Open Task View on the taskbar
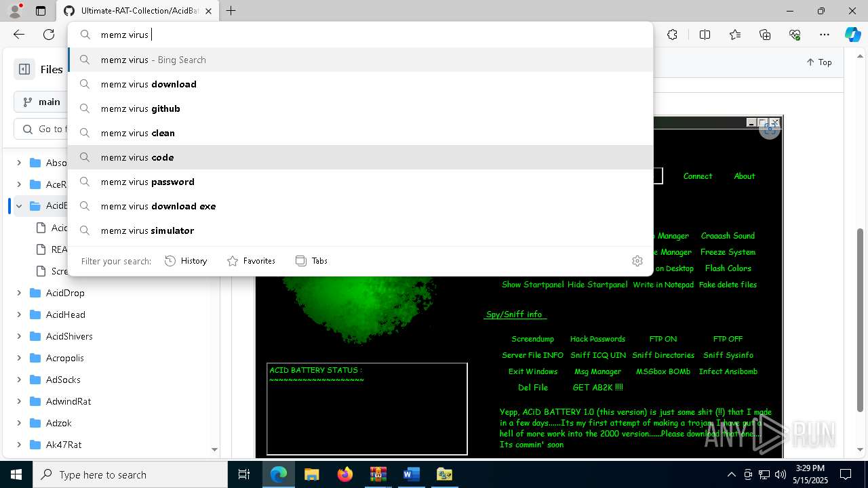The width and height of the screenshot is (868, 488). pyautogui.click(x=245, y=474)
